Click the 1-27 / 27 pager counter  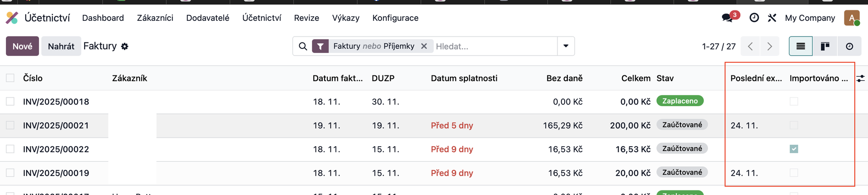click(719, 46)
